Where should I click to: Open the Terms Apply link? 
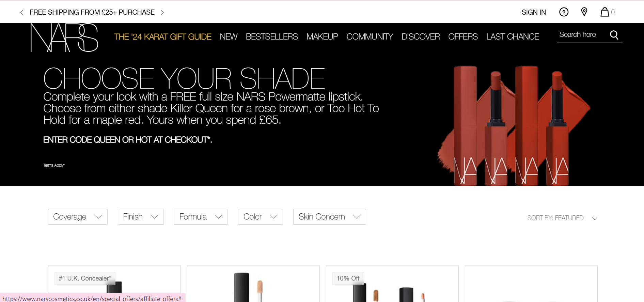pyautogui.click(x=54, y=165)
